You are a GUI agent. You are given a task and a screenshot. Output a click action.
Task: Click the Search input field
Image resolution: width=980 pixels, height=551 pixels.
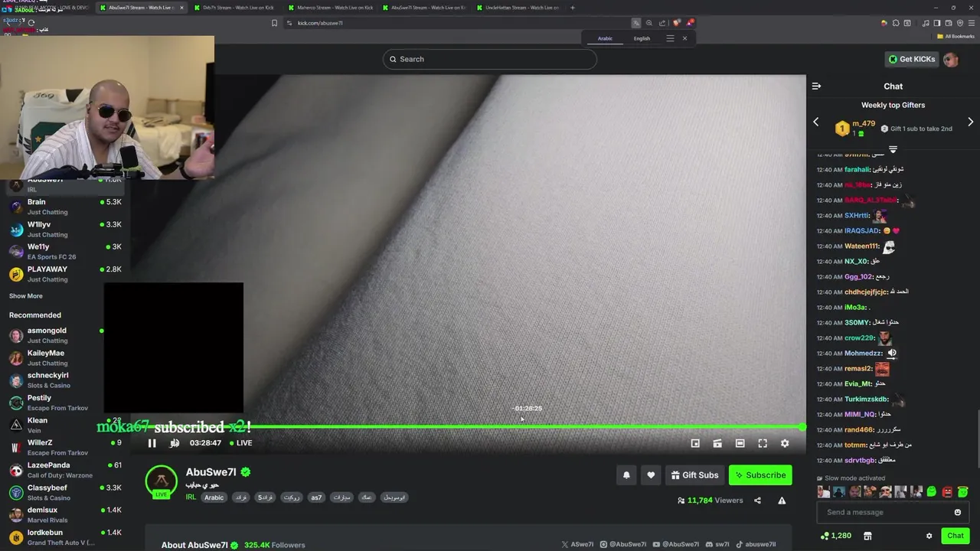[490, 59]
